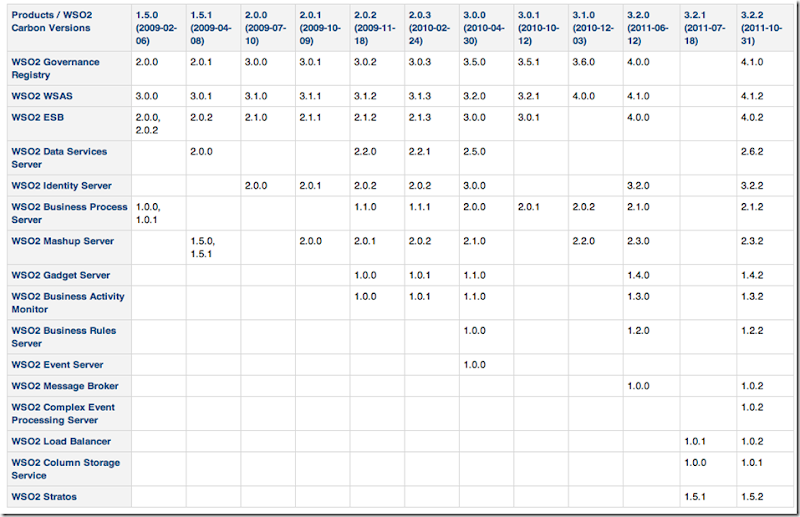Select Column Storage Service value 1.0.0
Image resolution: width=800 pixels, height=517 pixels.
coord(695,462)
